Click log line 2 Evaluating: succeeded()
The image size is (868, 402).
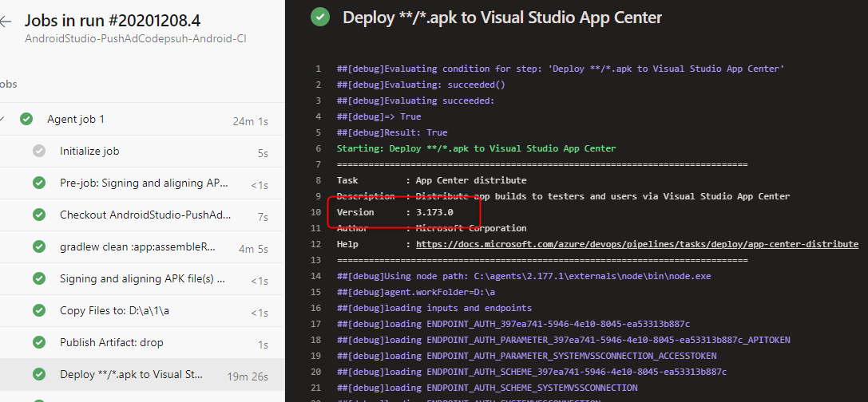tap(421, 85)
